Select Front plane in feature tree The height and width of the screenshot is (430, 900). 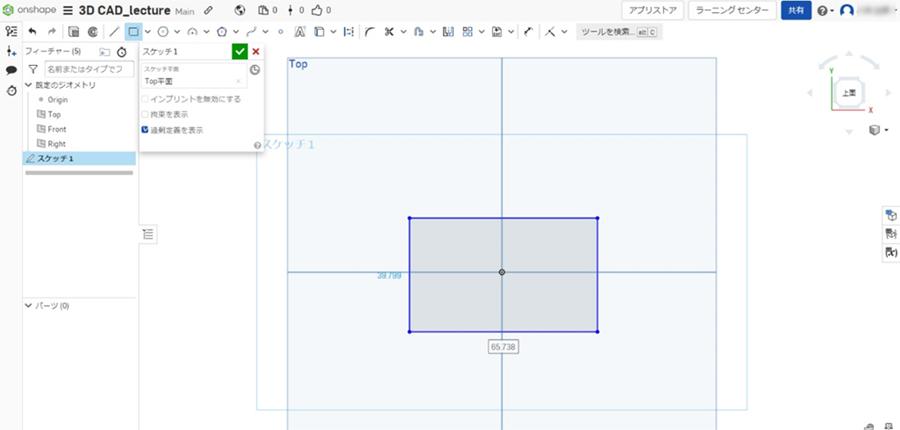click(56, 129)
